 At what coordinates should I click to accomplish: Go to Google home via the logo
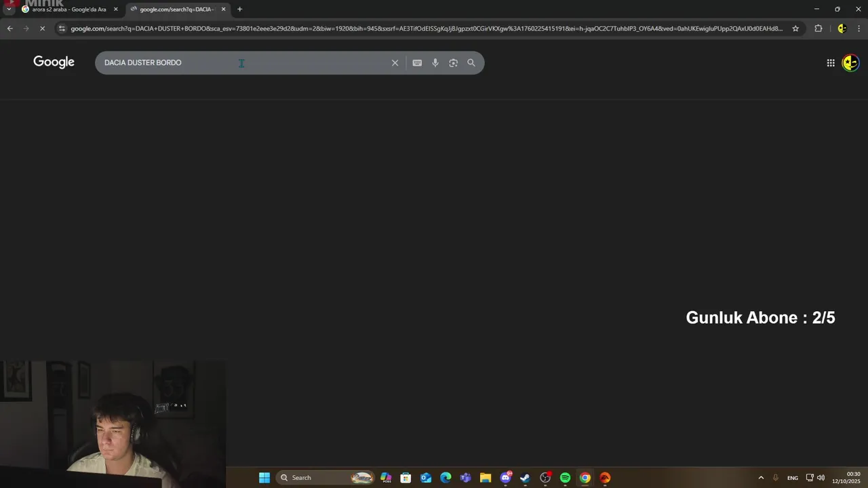coord(54,62)
